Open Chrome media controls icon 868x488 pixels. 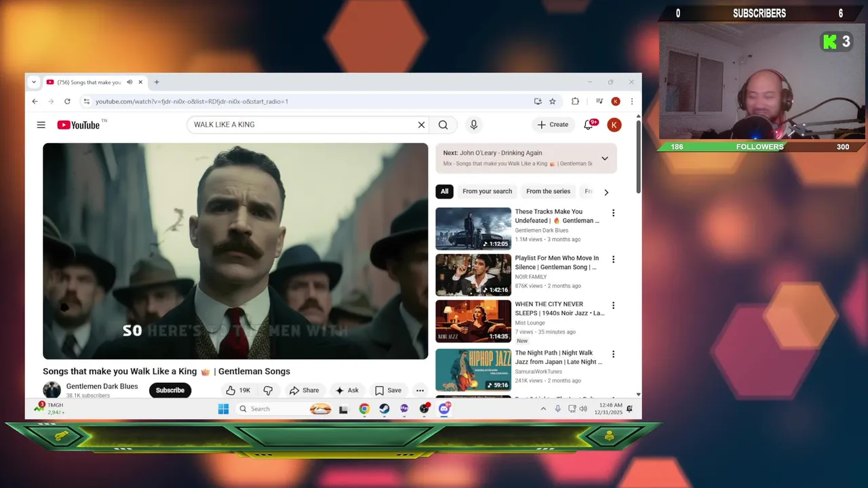click(599, 102)
